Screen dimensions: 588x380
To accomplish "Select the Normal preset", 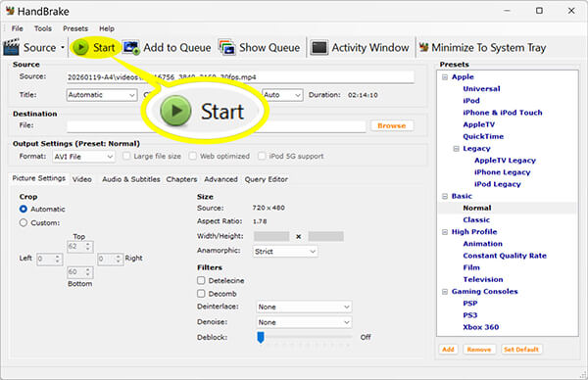I will coord(476,208).
